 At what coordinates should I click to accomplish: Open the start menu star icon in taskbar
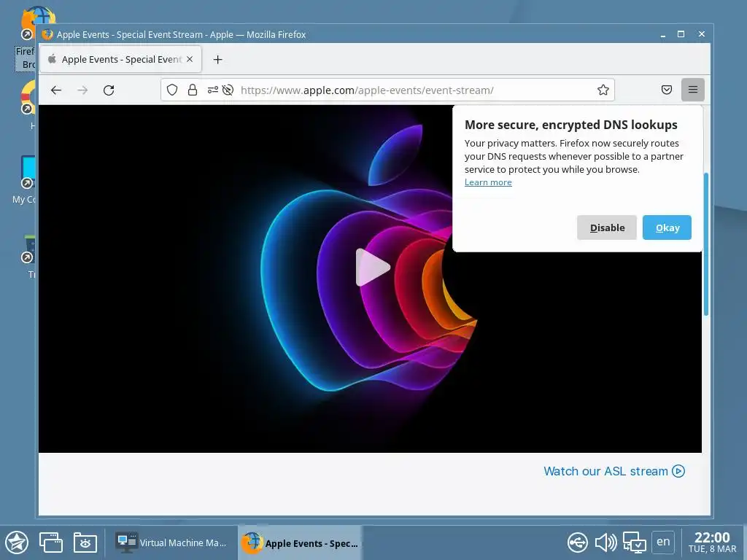pyautogui.click(x=17, y=542)
